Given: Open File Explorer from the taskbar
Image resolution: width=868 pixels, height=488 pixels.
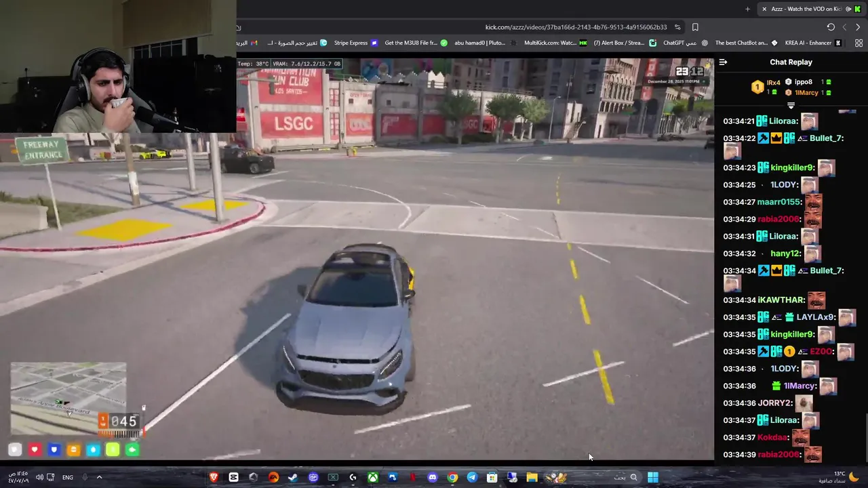Looking at the screenshot, I should [532, 477].
